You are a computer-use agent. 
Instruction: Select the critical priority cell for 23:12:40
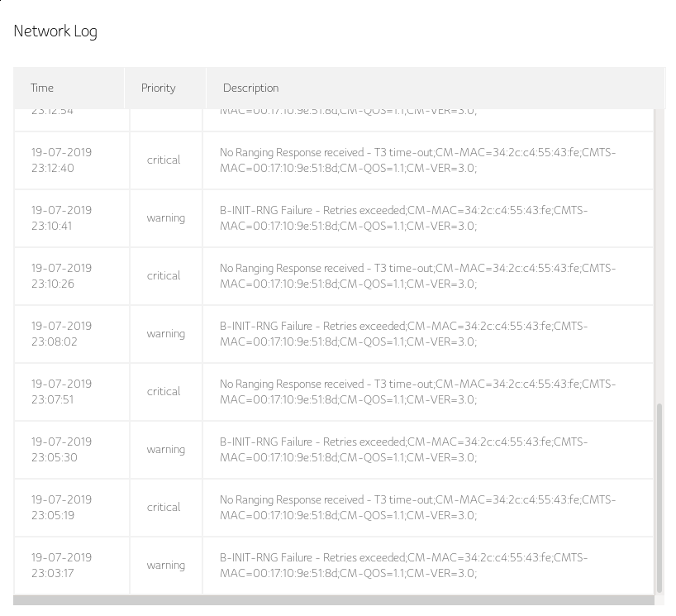[164, 160]
